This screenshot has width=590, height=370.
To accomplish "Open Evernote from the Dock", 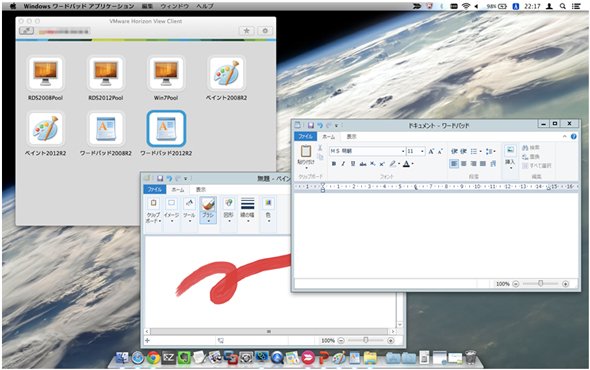I will 184,358.
